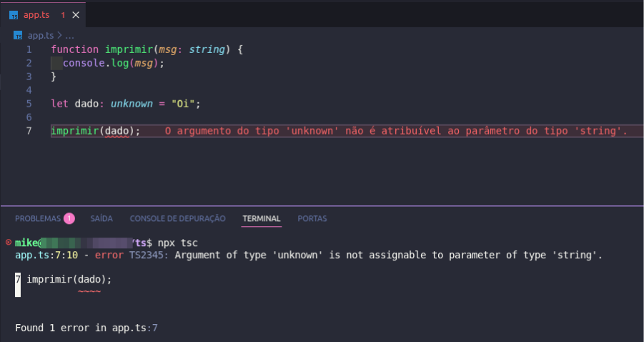Click line number 1 in the gutter
This screenshot has height=342, width=644.
point(29,50)
